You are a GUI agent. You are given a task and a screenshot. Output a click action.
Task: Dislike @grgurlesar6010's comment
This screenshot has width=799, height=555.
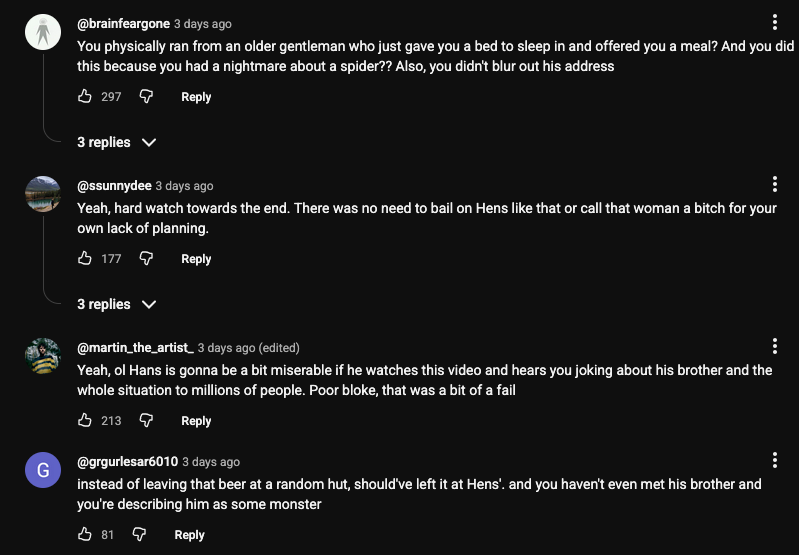point(139,535)
